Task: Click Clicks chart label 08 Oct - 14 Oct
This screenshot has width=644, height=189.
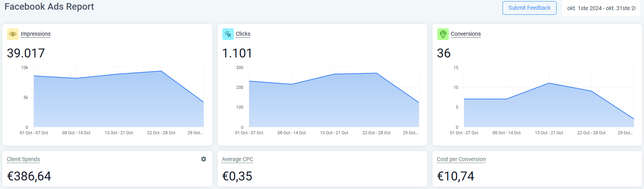Action: (x=291, y=133)
